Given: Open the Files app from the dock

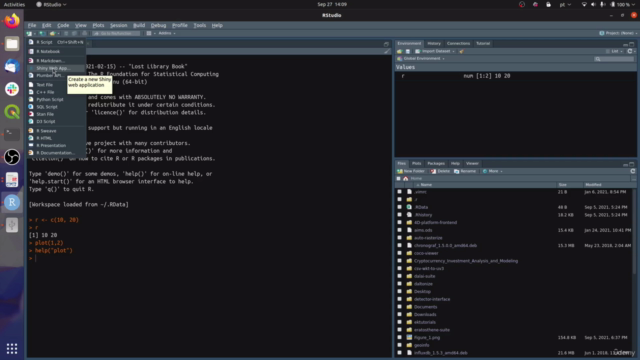Looking at the screenshot, I should pos(12,43).
